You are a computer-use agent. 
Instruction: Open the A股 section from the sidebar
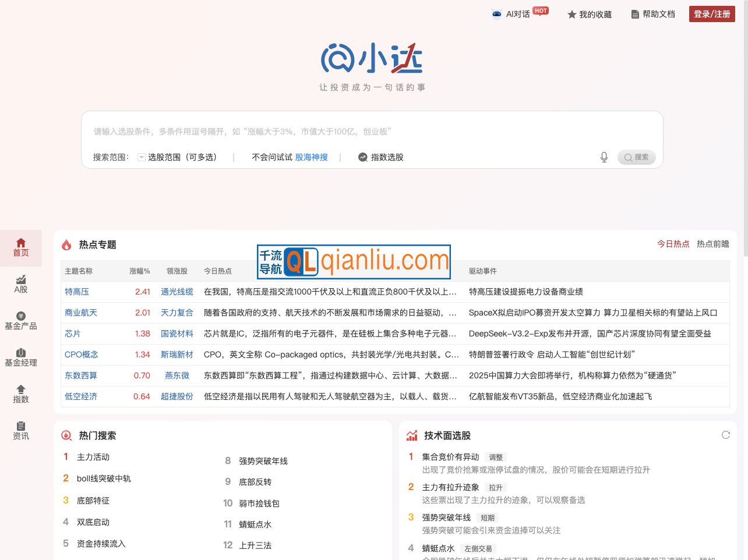(x=20, y=283)
